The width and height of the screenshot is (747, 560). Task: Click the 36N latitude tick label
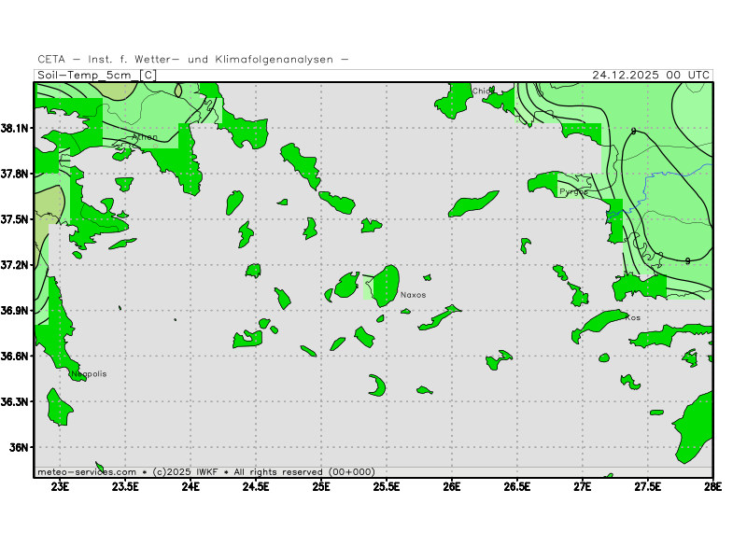pyautogui.click(x=21, y=447)
